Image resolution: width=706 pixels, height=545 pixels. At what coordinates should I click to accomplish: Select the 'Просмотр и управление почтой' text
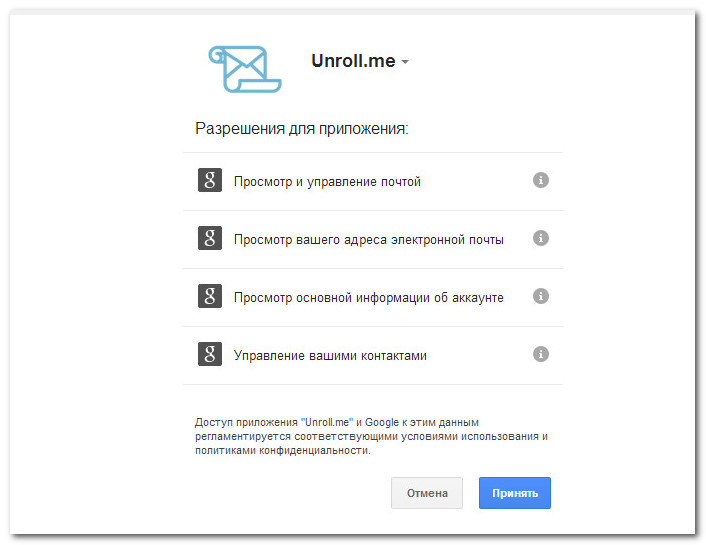click(x=327, y=182)
